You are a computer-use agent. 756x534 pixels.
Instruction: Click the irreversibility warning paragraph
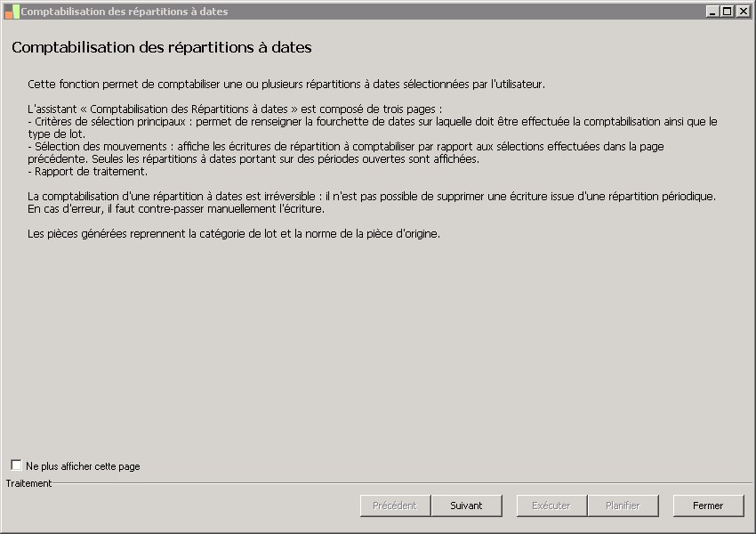[x=372, y=196]
